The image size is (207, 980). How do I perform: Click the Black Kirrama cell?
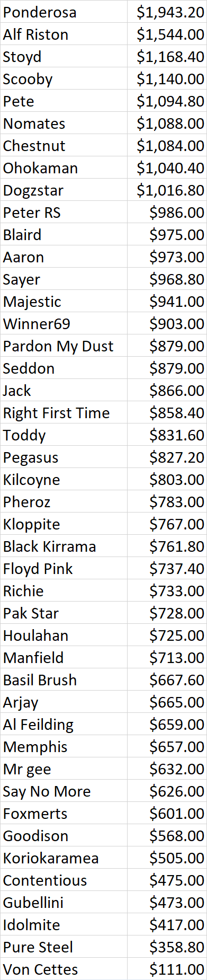pos(64,546)
